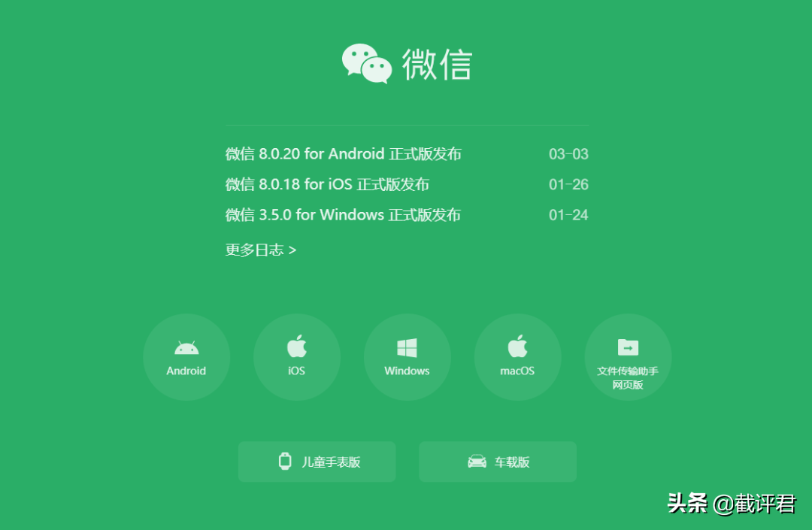812x530 pixels.
Task: Open the Android download circle
Action: point(186,357)
